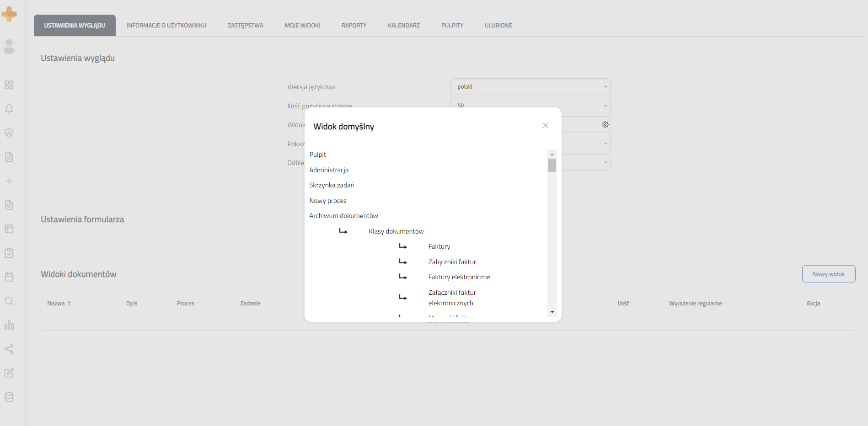
Task: Click the orange app logo icon
Action: (x=9, y=14)
